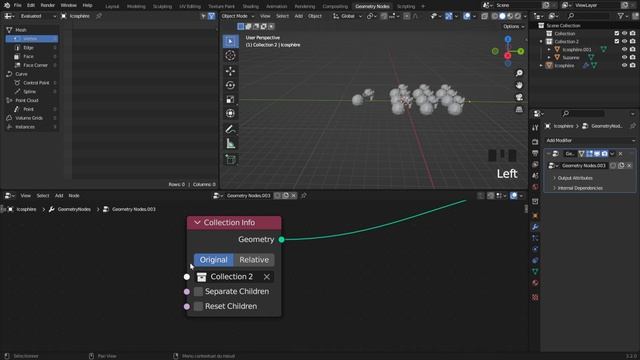The width and height of the screenshot is (640, 360).
Task: Remove the geometry nodes modifier with X
Action: pyautogui.click(x=620, y=153)
